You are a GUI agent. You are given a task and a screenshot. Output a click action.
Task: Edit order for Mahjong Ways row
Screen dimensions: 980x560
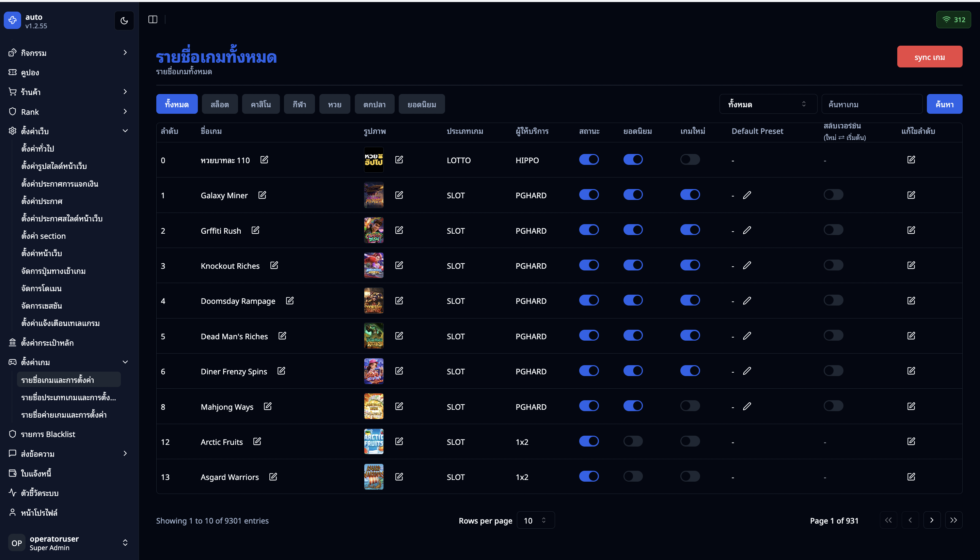(x=911, y=406)
